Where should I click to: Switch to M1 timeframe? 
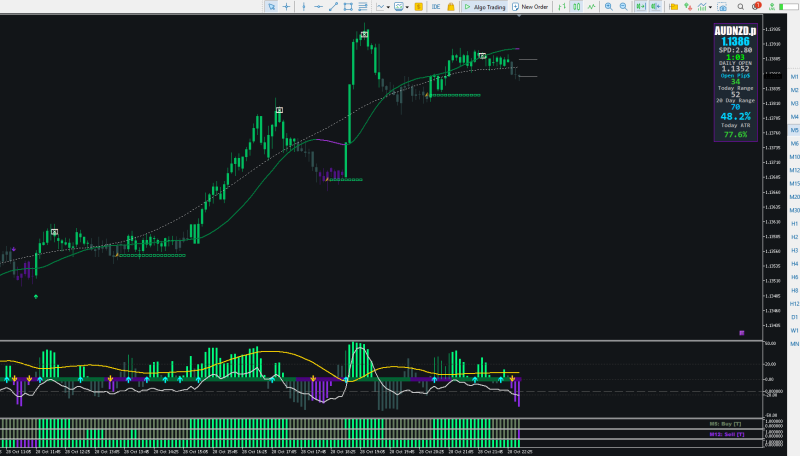pos(794,77)
